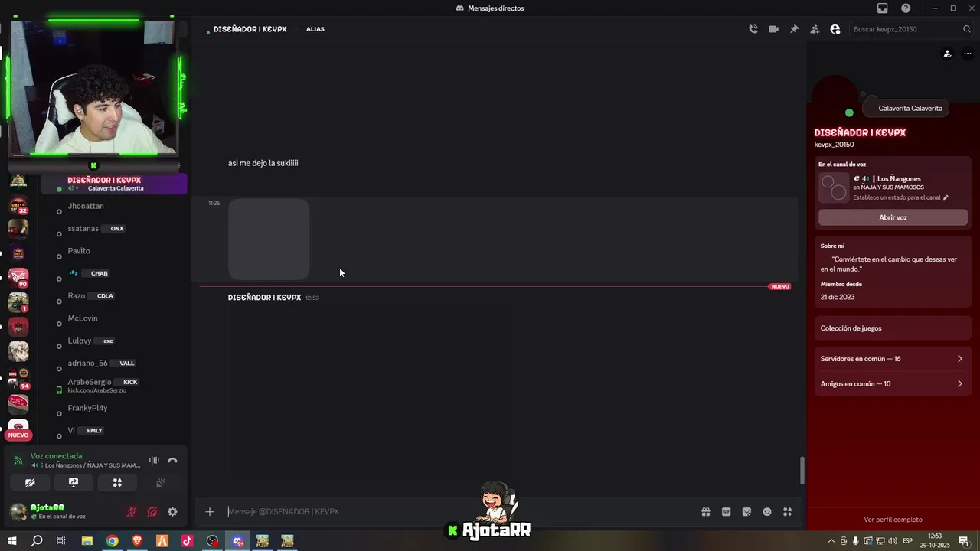Viewport: 980px width, 551px height.
Task: Share your screen from the voice panel
Action: pos(73,483)
